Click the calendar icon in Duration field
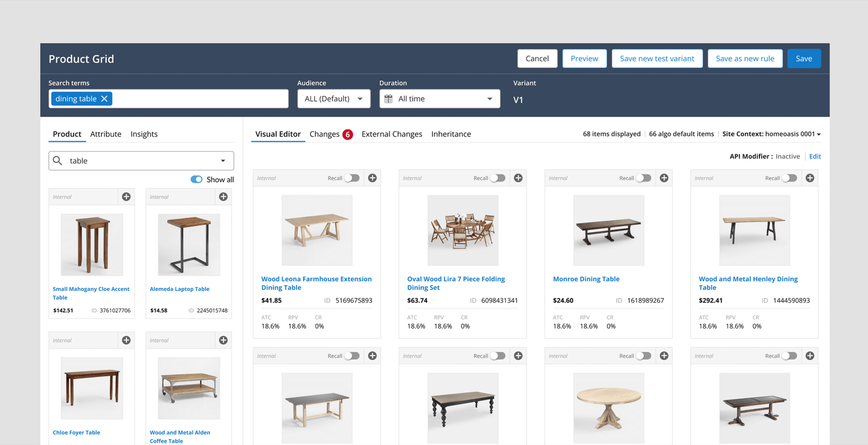This screenshot has width=868, height=445. click(x=388, y=99)
